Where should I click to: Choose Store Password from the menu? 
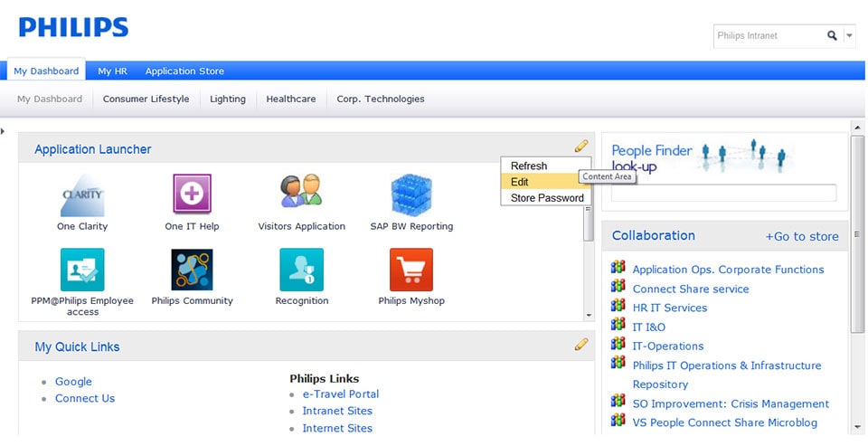tap(546, 198)
